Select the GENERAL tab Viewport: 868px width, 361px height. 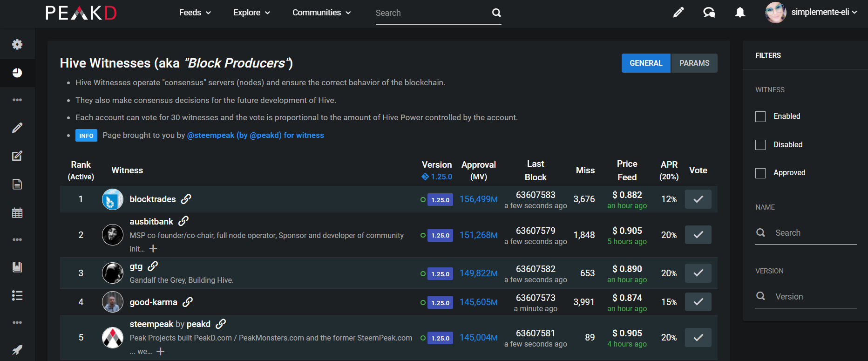point(646,63)
